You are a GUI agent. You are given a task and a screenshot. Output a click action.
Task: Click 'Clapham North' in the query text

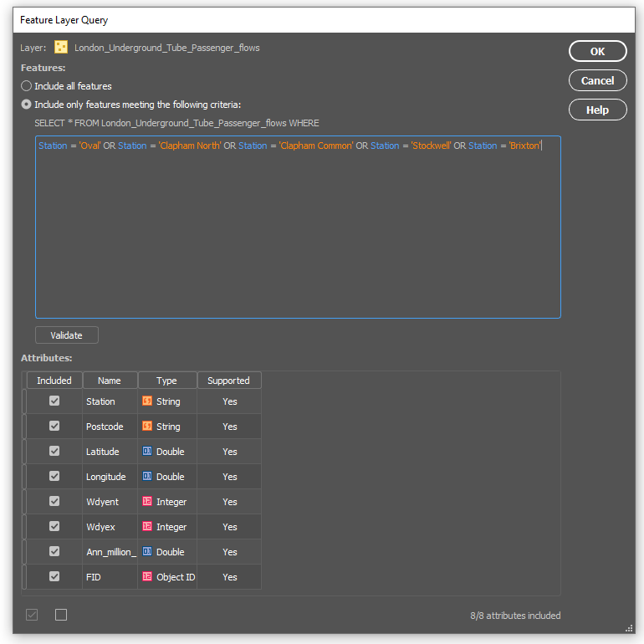190,146
